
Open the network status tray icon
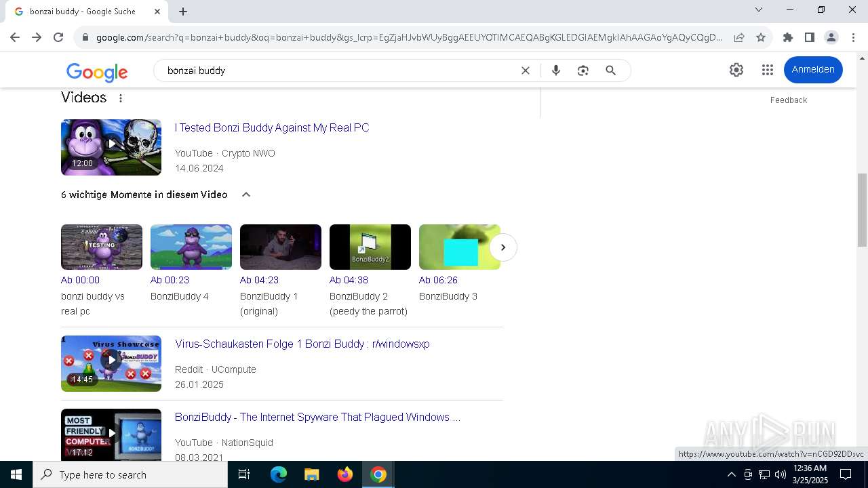[764, 474]
